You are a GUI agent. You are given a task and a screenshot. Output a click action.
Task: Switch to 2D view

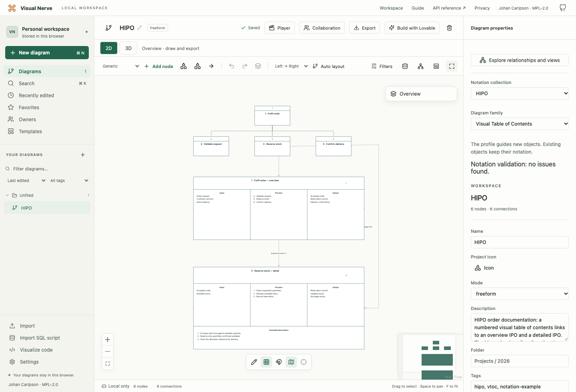[109, 48]
